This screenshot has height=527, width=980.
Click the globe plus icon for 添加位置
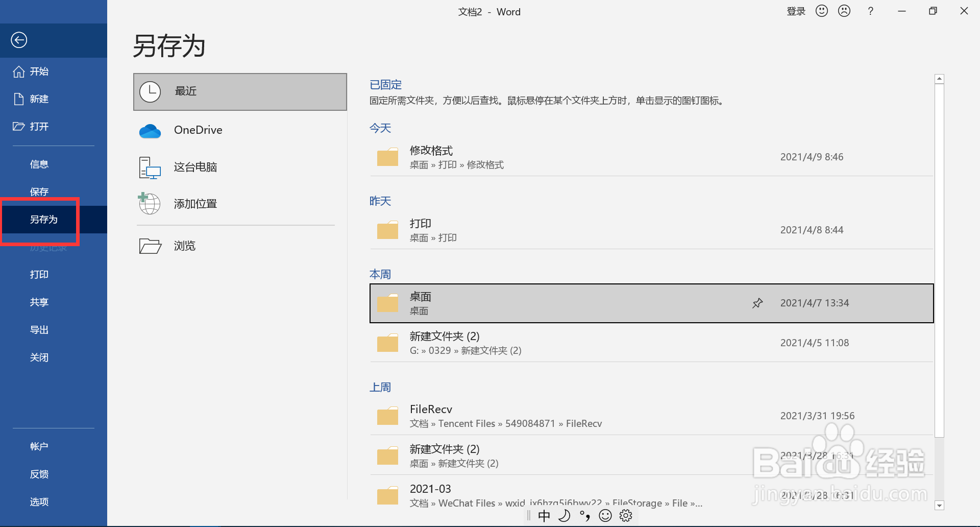coord(149,203)
